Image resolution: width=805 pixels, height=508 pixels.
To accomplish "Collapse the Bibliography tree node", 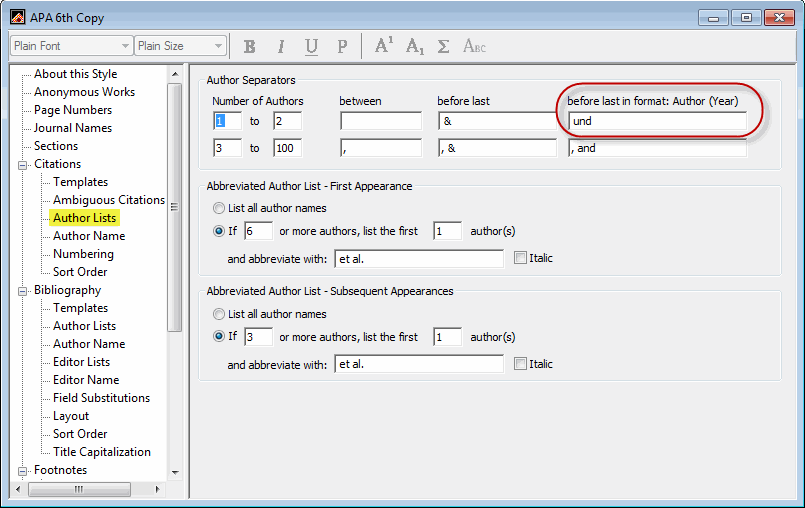I will 23,291.
